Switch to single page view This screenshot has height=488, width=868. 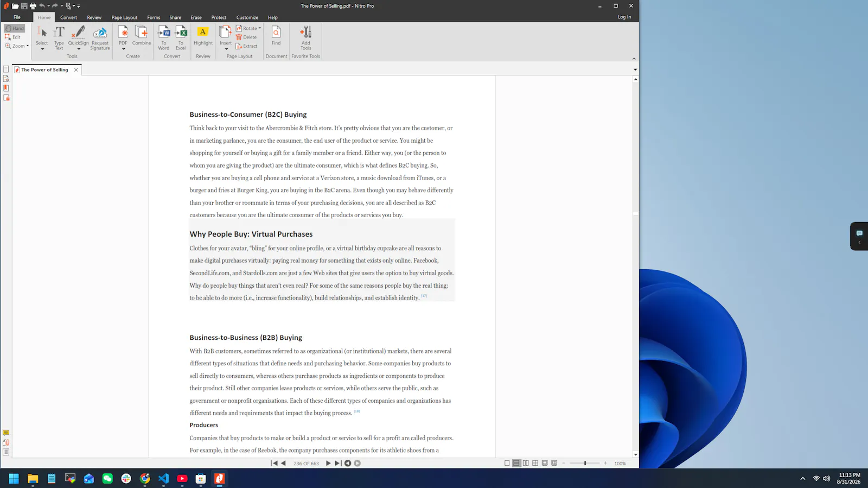coord(507,463)
